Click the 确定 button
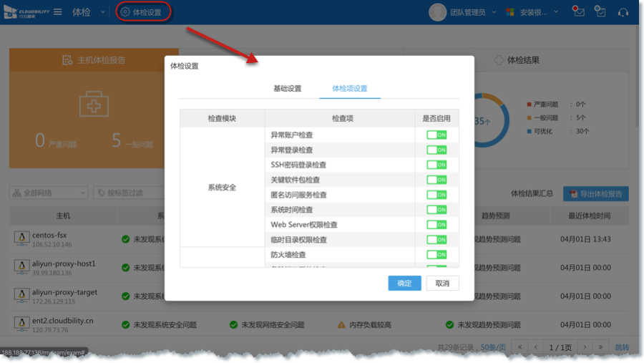This screenshot has height=363, width=644. click(404, 283)
